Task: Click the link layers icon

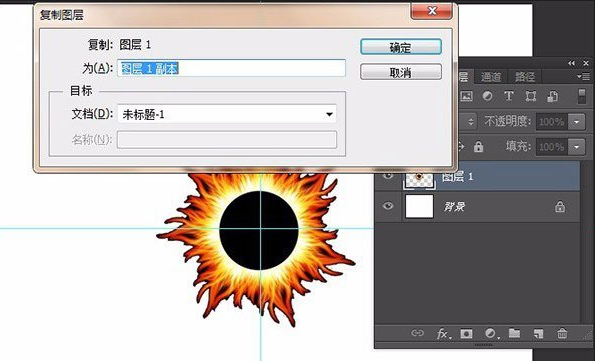Action: 417,333
